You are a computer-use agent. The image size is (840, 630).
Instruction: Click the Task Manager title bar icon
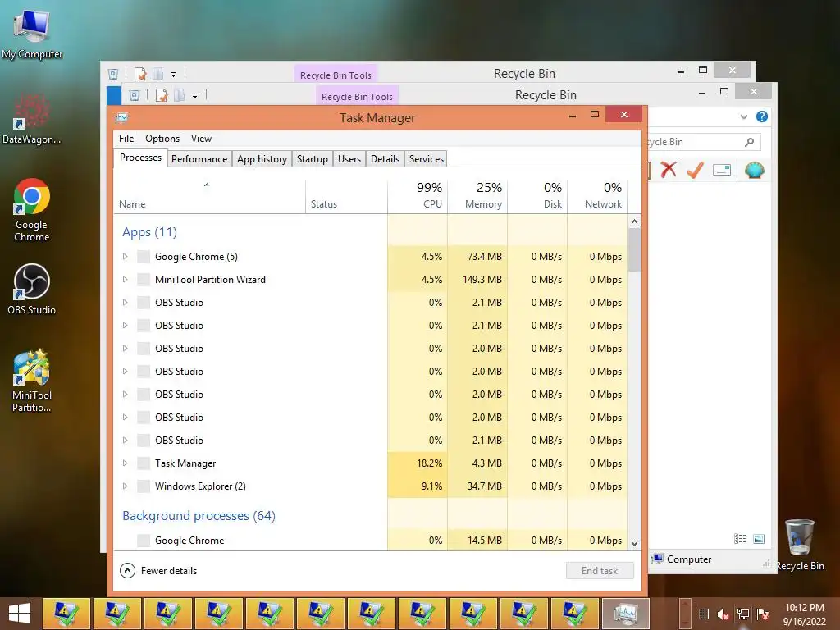click(122, 117)
